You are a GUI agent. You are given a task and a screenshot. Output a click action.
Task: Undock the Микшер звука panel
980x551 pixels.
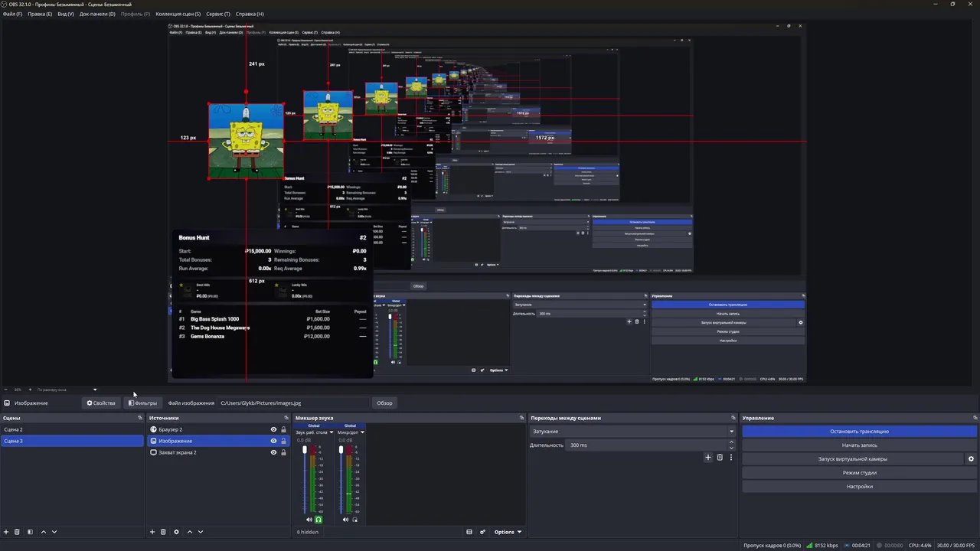(521, 418)
